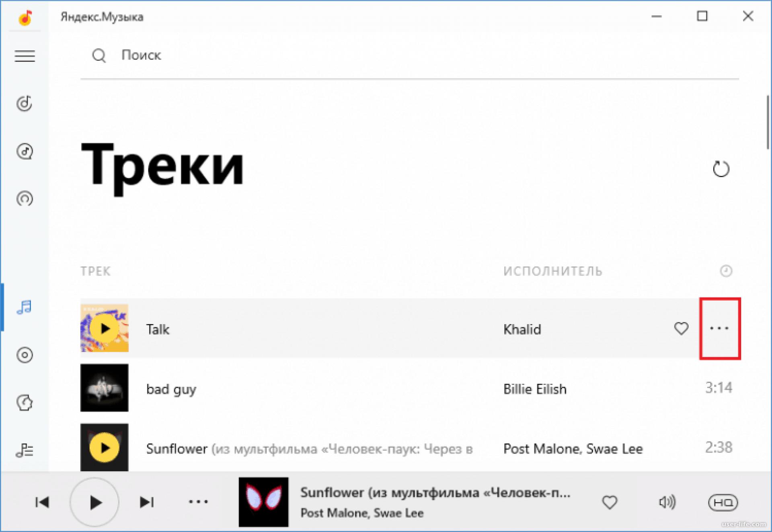Image resolution: width=772 pixels, height=532 pixels.
Task: Open the hamburger menu in sidebar
Action: [x=25, y=56]
